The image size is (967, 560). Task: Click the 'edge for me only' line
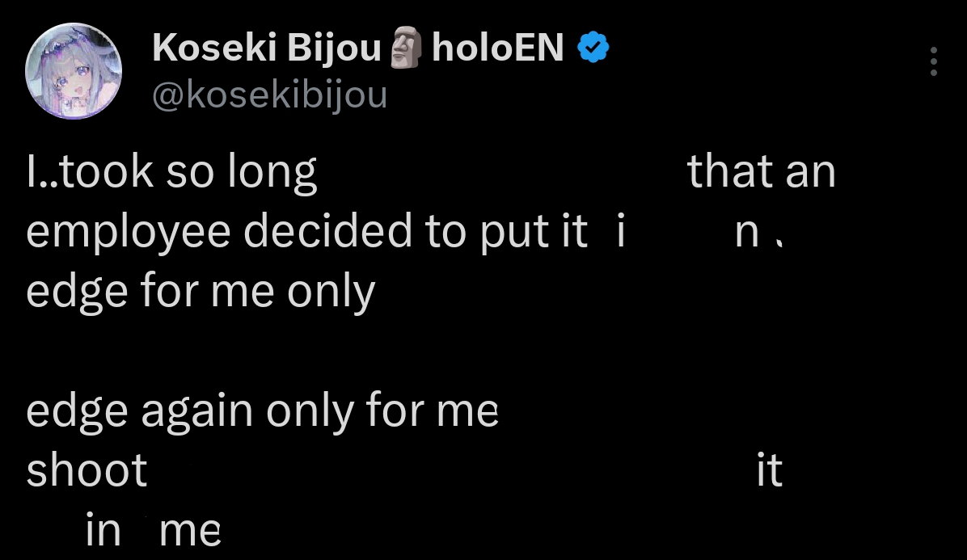pos(201,291)
